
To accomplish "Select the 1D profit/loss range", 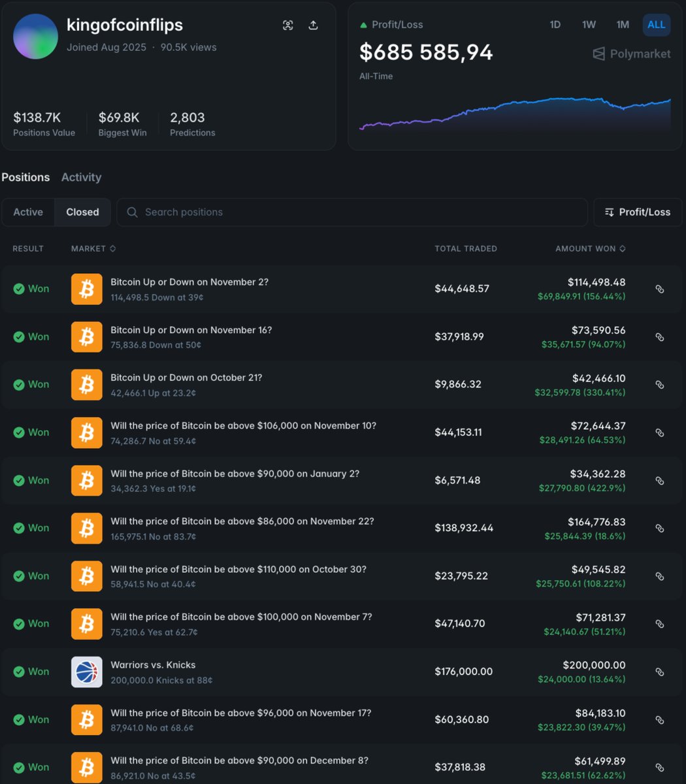I will click(555, 25).
